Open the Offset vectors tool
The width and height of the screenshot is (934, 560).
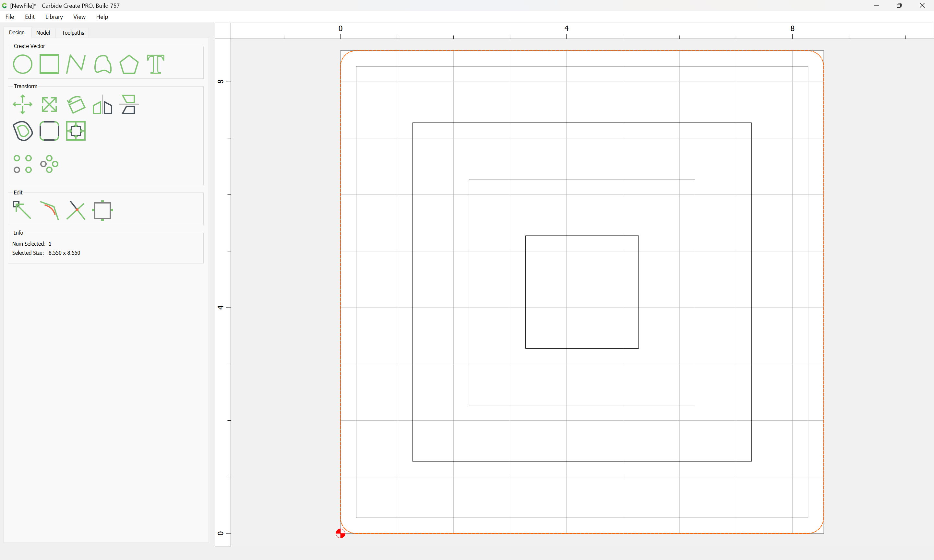point(23,131)
